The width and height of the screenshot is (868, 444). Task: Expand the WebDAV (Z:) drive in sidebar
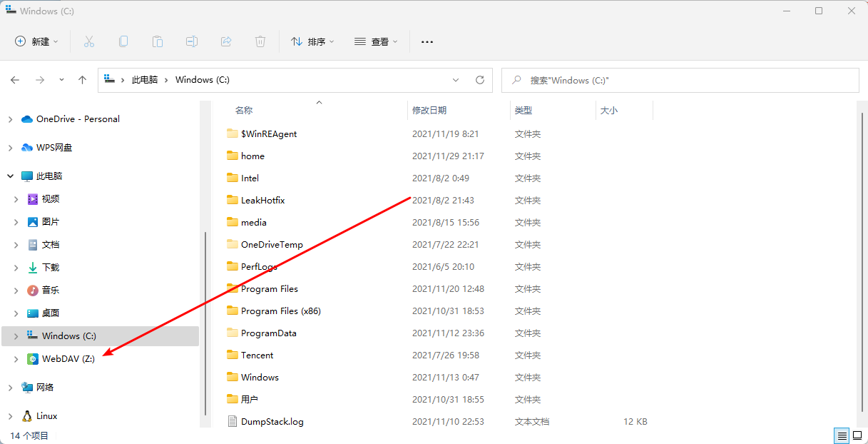pos(15,358)
